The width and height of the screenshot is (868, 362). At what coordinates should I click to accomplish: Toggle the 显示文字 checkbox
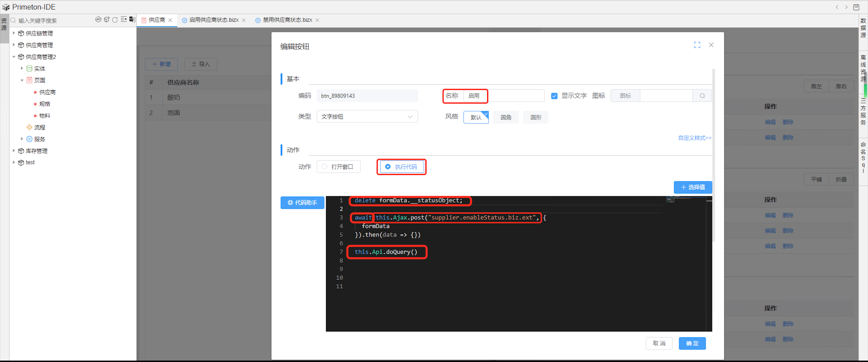click(554, 96)
